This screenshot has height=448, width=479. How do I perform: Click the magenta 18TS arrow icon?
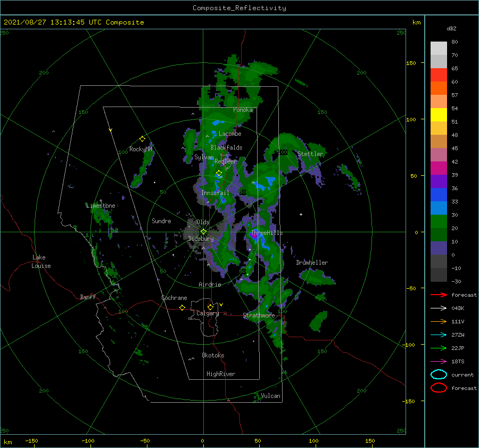click(439, 362)
